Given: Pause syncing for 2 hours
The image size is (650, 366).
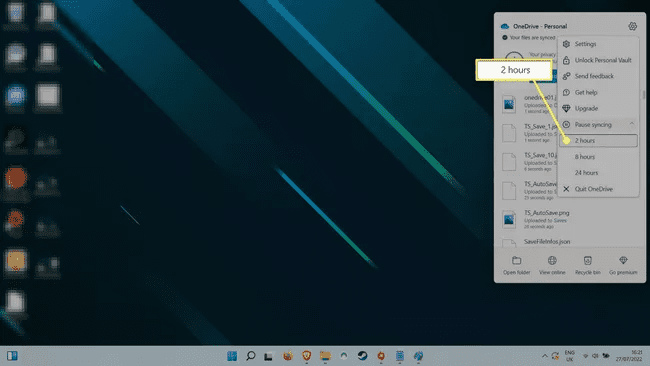Looking at the screenshot, I should point(598,141).
